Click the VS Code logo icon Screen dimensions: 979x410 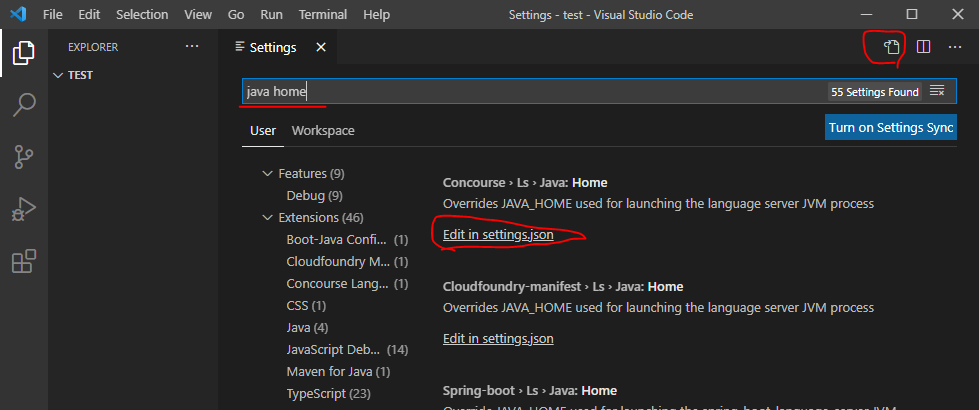(x=18, y=14)
